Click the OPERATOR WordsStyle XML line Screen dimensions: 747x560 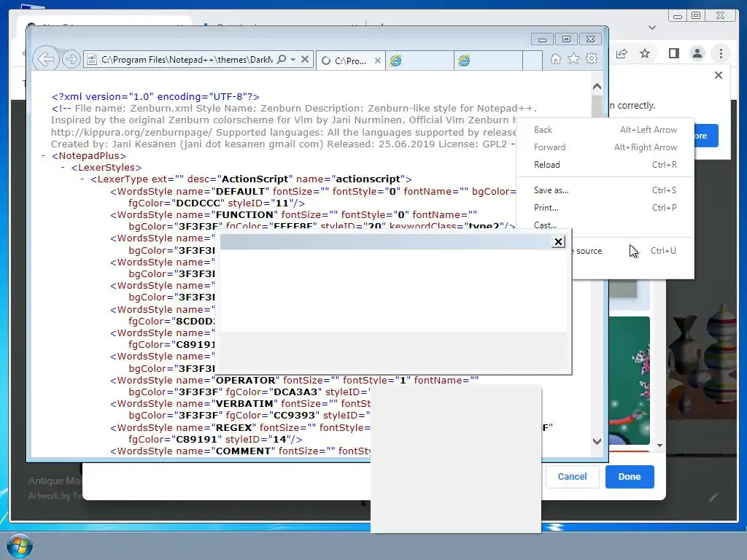(295, 386)
